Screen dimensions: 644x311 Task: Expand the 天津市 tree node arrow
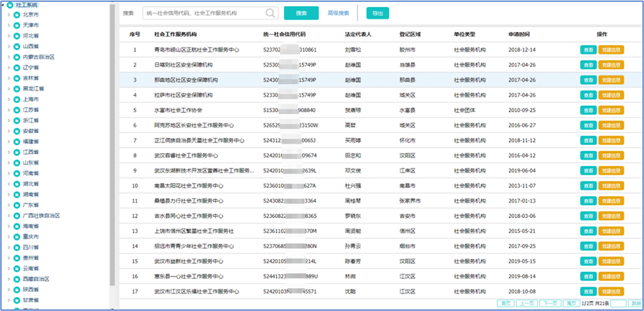point(9,25)
